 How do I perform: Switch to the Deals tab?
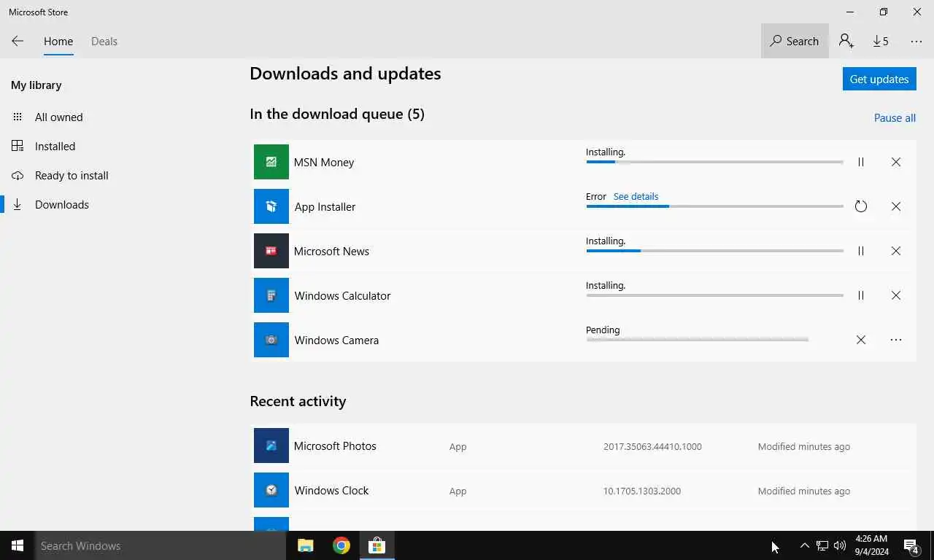click(104, 42)
